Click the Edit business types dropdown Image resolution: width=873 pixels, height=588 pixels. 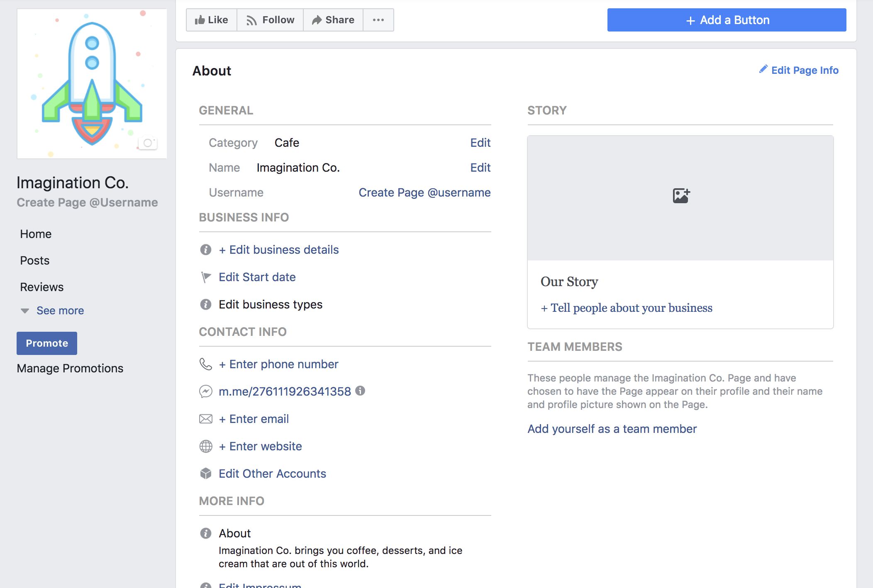(x=270, y=303)
